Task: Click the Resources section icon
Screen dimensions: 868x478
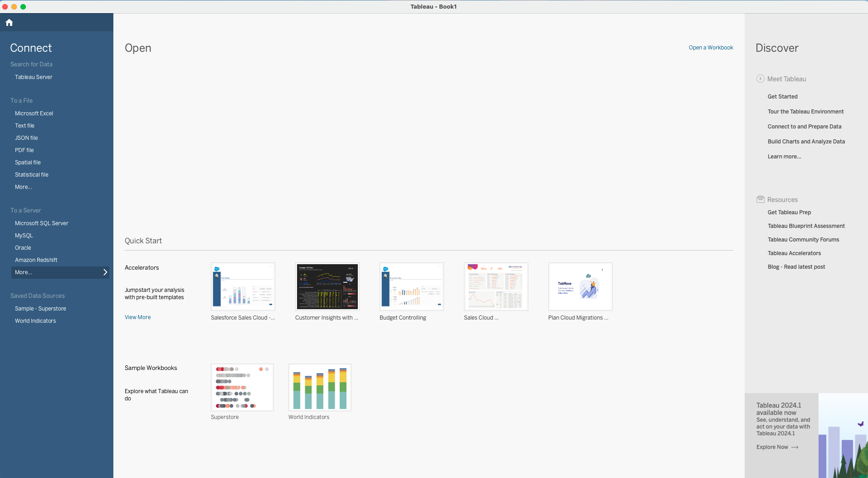Action: click(x=761, y=199)
